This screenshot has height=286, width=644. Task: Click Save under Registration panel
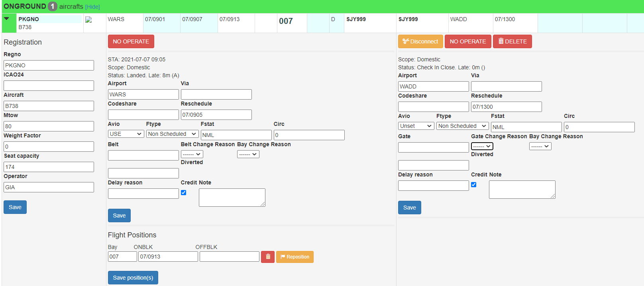[15, 207]
